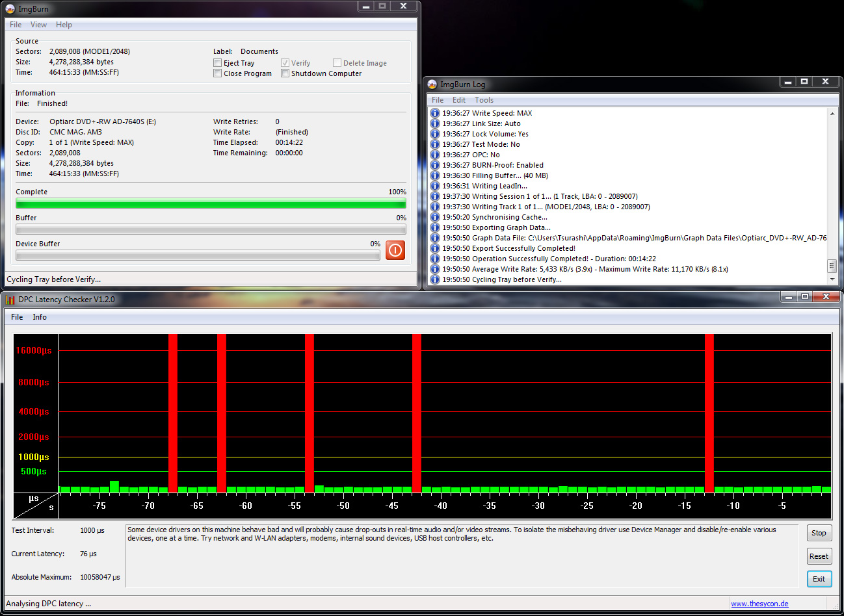Click the ImgBurn Log scrollbar thumb

pos(832,266)
